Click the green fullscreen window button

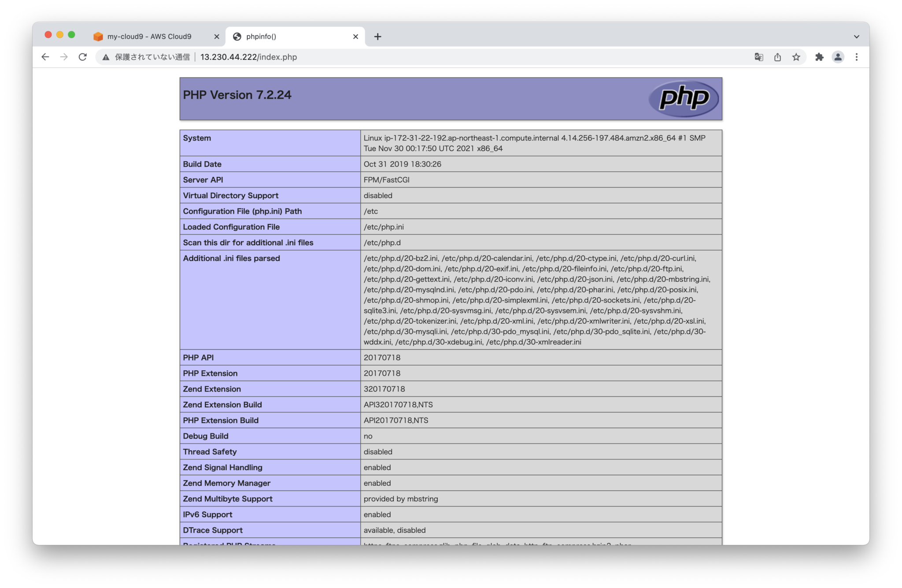point(71,35)
